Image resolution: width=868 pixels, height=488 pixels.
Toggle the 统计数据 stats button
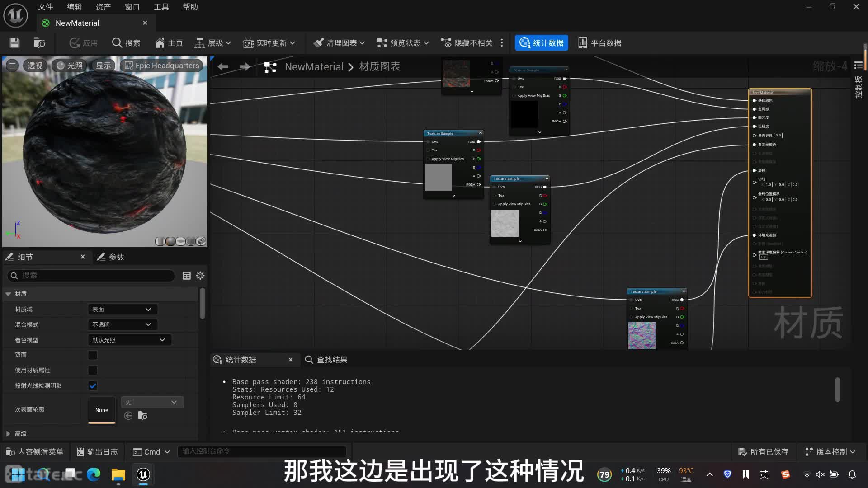click(542, 43)
